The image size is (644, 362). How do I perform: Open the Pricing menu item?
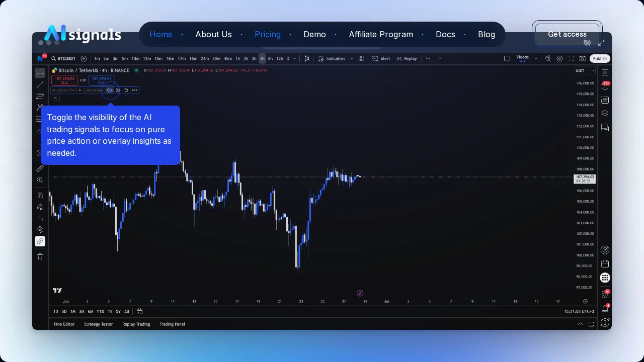coord(268,34)
